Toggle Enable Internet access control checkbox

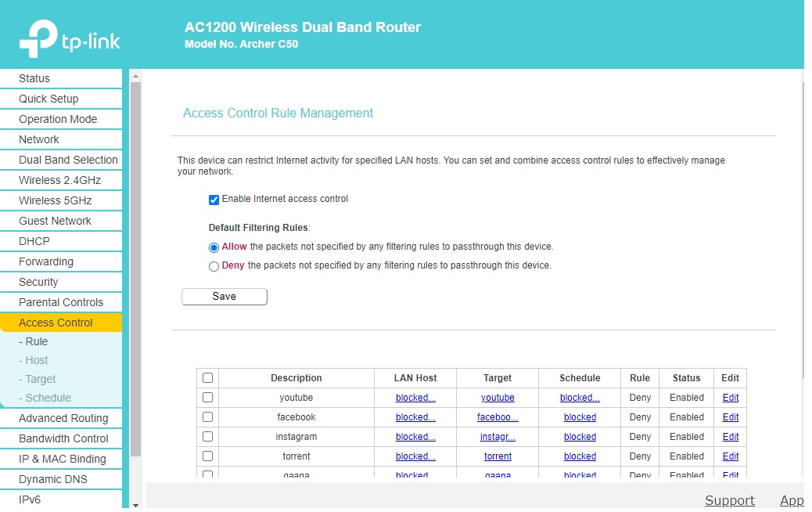click(x=214, y=200)
